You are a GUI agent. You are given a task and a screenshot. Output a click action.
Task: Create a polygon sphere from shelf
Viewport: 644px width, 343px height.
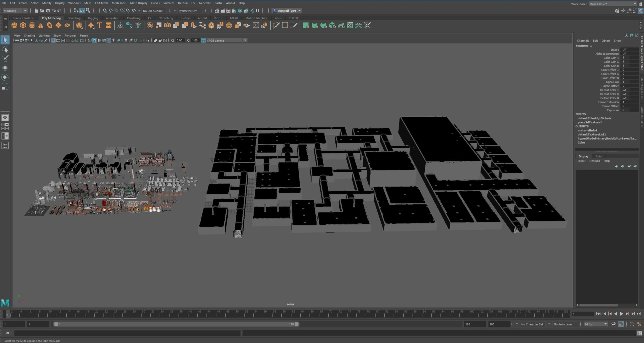coord(14,25)
